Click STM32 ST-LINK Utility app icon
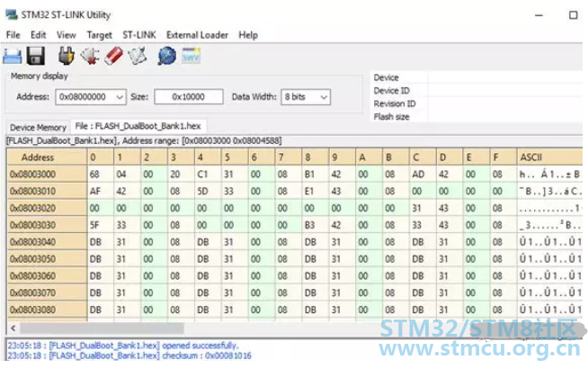Image resolution: width=588 pixels, height=369 pixels. pos(12,14)
